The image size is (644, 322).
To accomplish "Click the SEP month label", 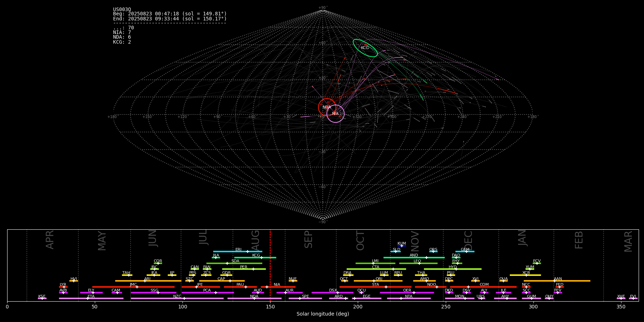I will pyautogui.click(x=308, y=239).
